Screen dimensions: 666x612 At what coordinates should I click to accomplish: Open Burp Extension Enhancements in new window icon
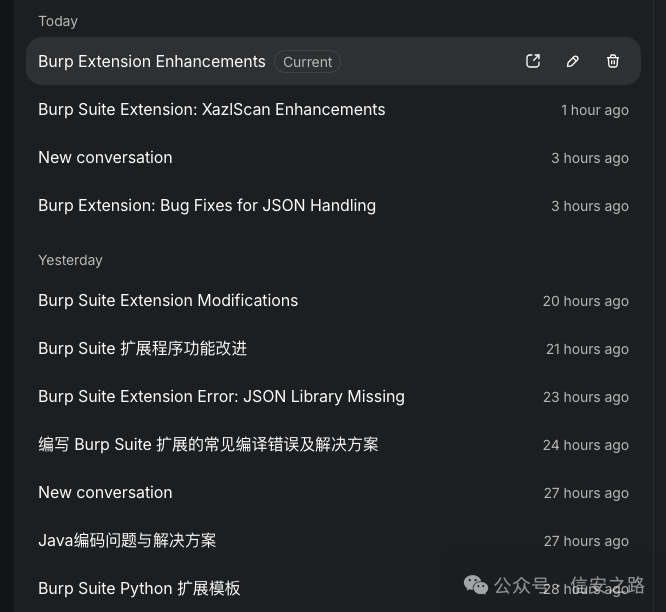tap(533, 61)
